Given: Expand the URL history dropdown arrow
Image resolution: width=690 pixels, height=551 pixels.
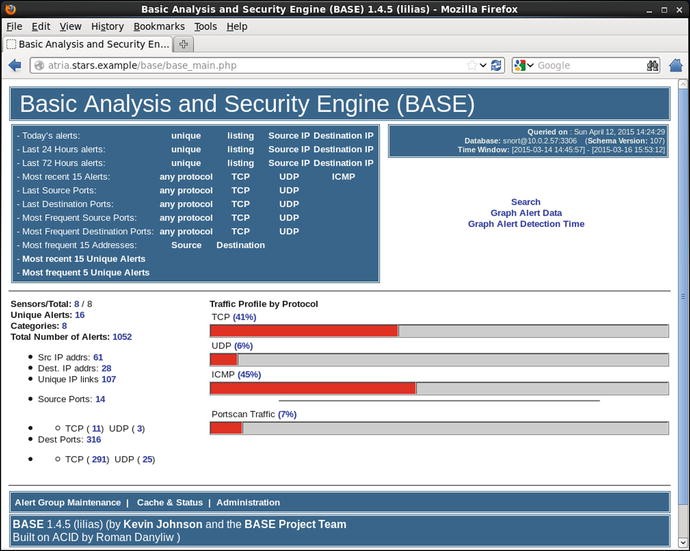Looking at the screenshot, I should coord(483,66).
